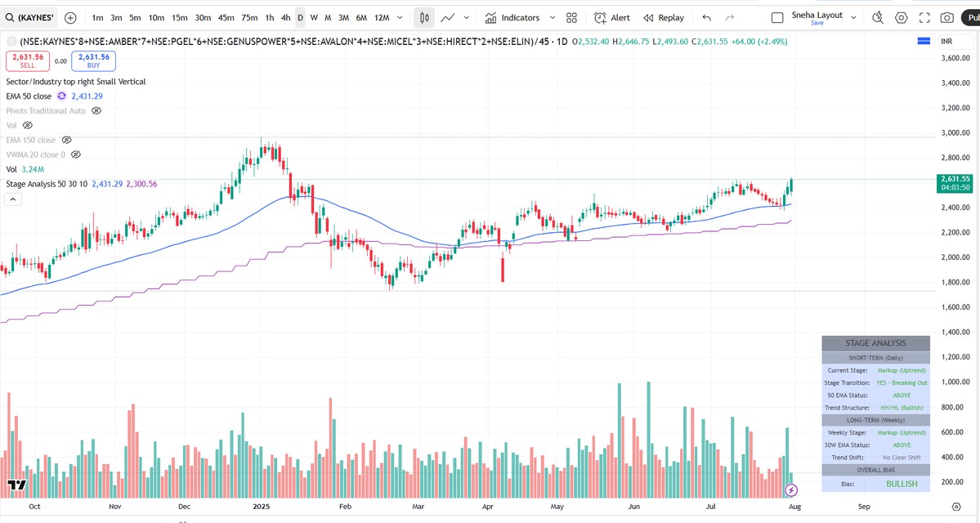The height and width of the screenshot is (523, 980).
Task: Click the YES - Breaking Out transition value
Action: (x=902, y=382)
